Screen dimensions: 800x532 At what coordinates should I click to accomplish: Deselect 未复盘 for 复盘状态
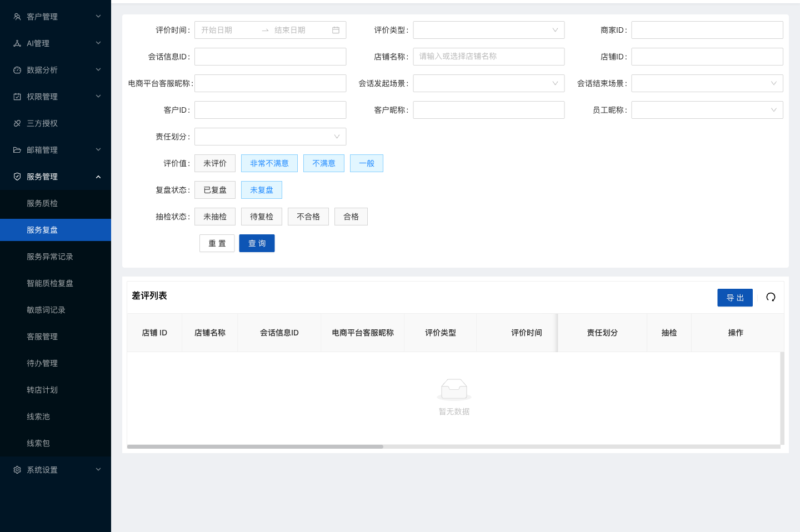[x=262, y=190]
